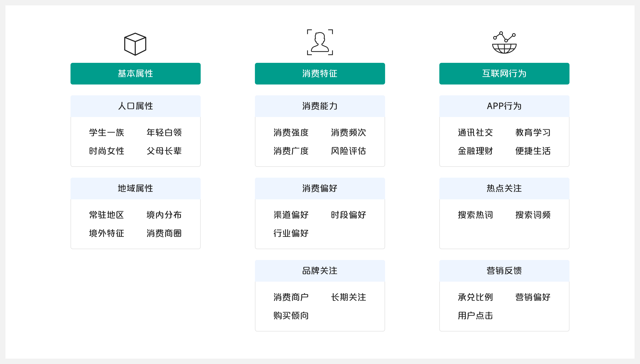The image size is (640, 364).
Task: Open the 地域属性 section header
Action: [x=135, y=188]
